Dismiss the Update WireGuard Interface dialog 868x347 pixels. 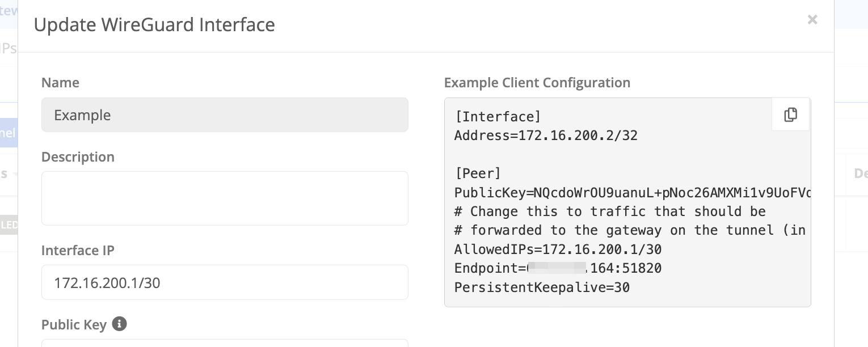point(812,20)
